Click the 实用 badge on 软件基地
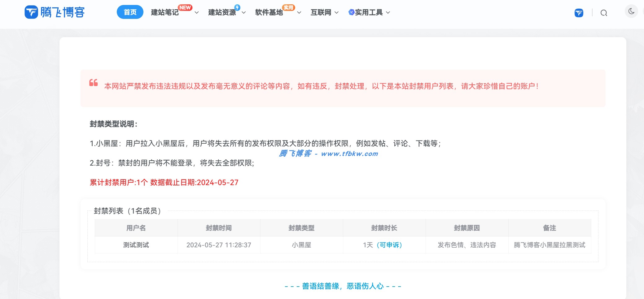The width and height of the screenshot is (644, 299). [288, 7]
